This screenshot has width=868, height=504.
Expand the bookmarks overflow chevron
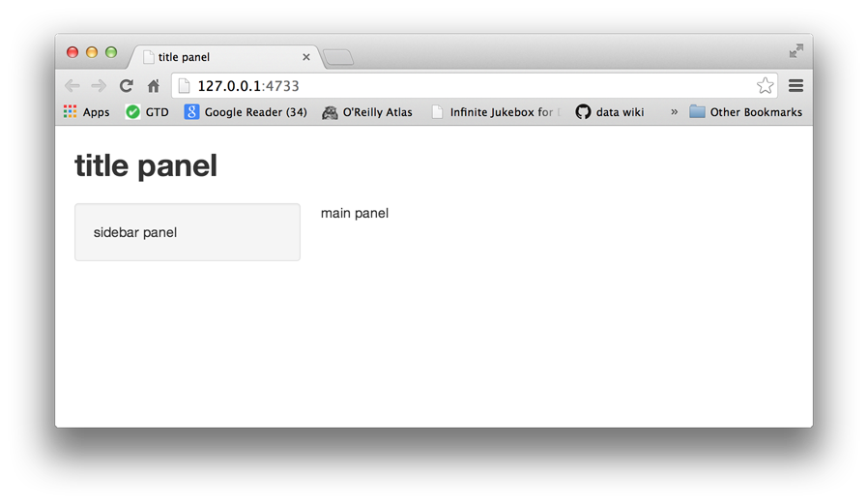coord(674,112)
